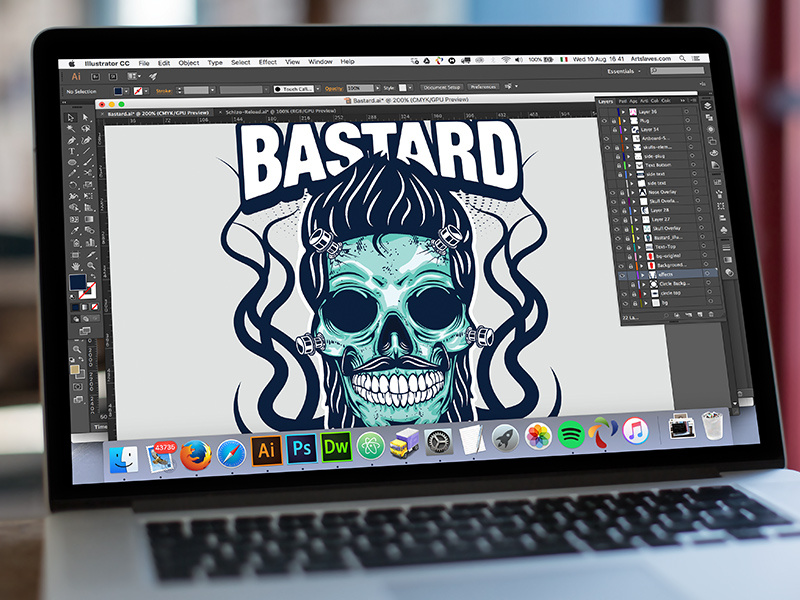Hide the effects layer visibility
800x600 pixels.
tap(624, 276)
